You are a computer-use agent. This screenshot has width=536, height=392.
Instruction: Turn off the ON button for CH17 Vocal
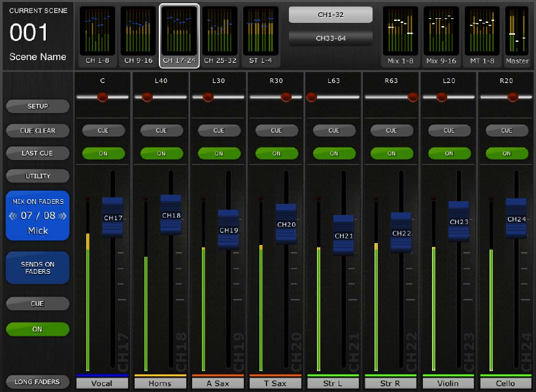pyautogui.click(x=103, y=154)
